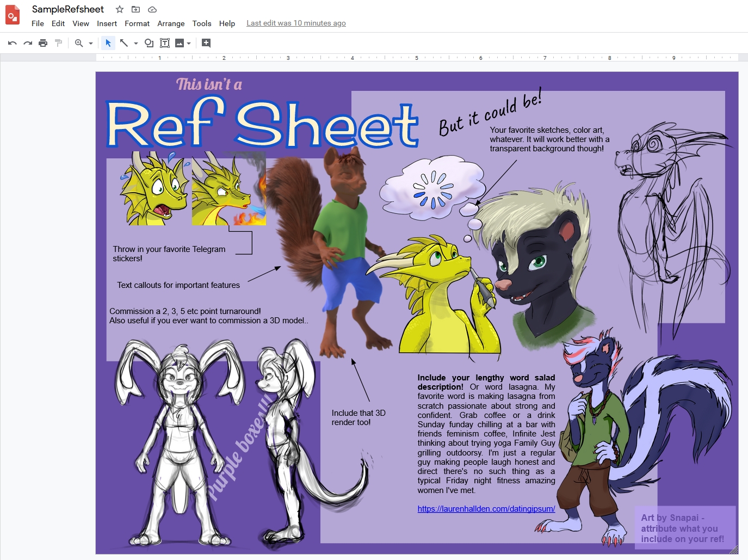Open the File menu

click(38, 23)
